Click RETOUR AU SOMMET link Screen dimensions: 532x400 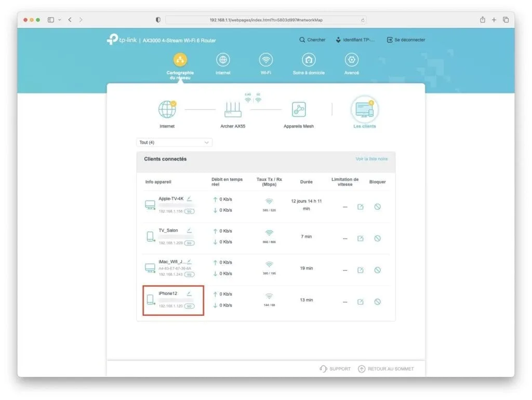(386, 369)
